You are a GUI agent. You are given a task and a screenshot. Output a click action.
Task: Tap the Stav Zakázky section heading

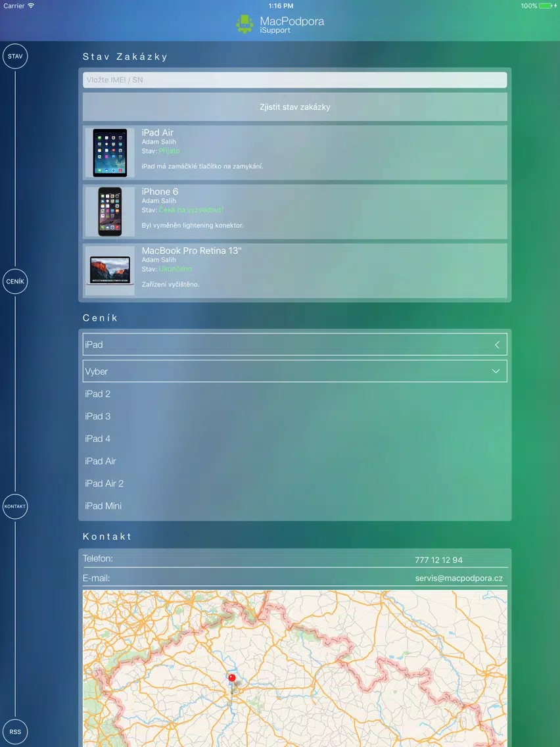[x=126, y=57]
